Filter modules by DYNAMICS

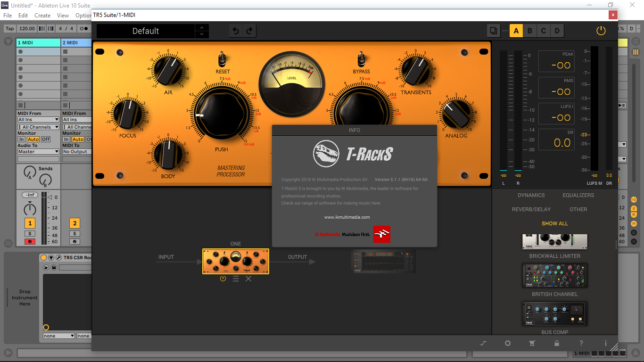pyautogui.click(x=531, y=195)
